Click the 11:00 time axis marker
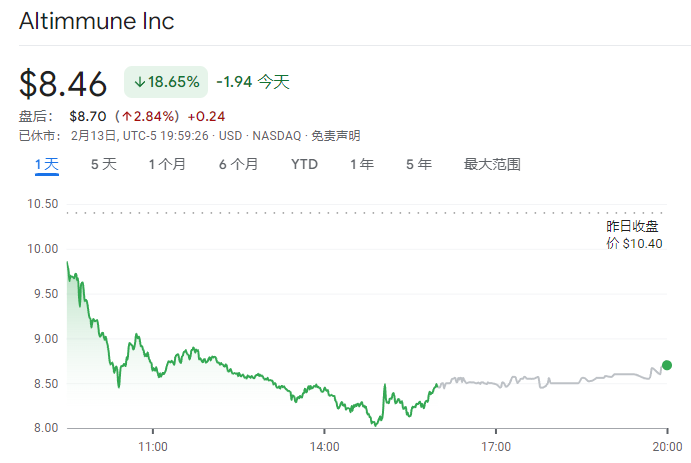Screen dimensions: 691x463 coord(152,447)
